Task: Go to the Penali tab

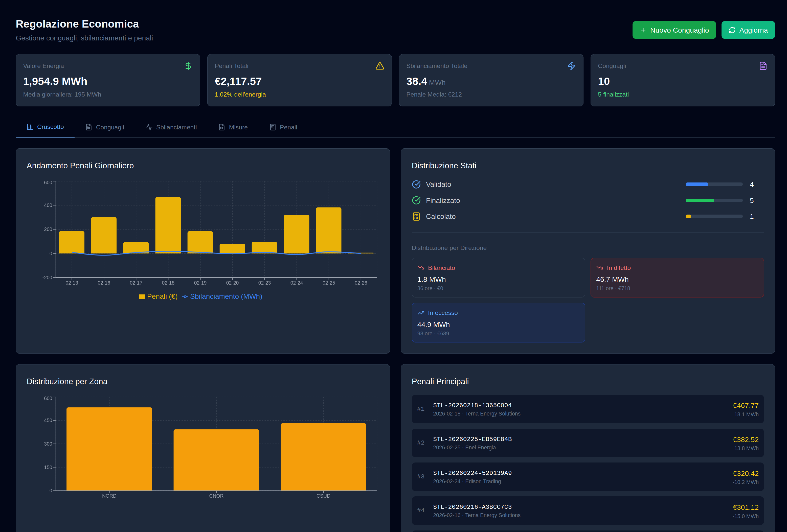Action: pos(283,127)
